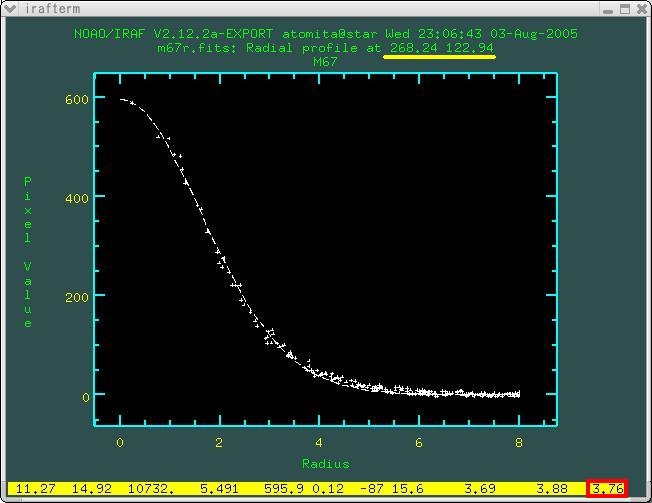Click status value 14.92
Viewport: 652px width, 503px height.
(91, 488)
